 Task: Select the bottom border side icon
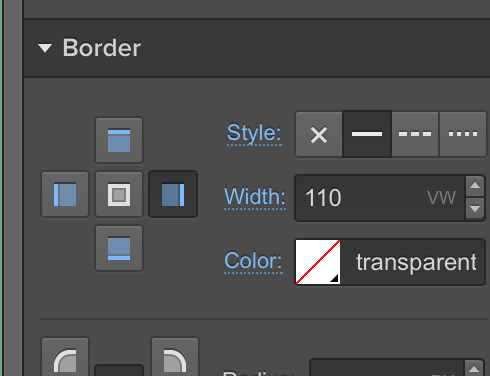coord(119,248)
